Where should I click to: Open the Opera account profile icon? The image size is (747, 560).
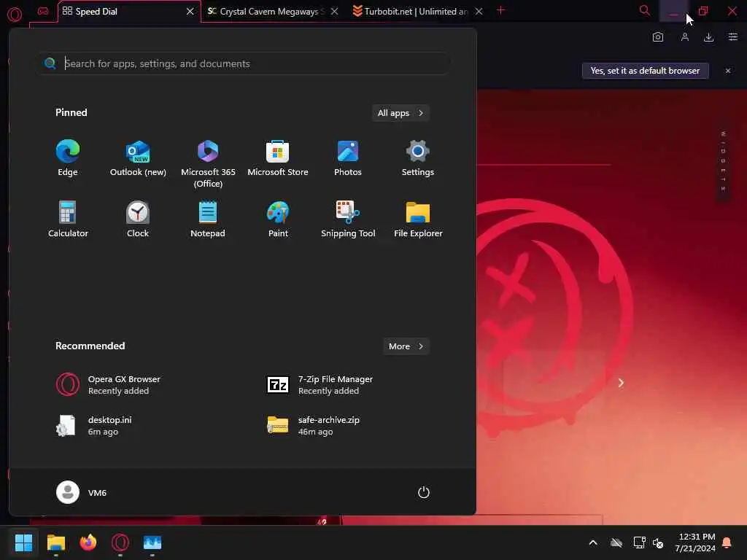tap(684, 37)
